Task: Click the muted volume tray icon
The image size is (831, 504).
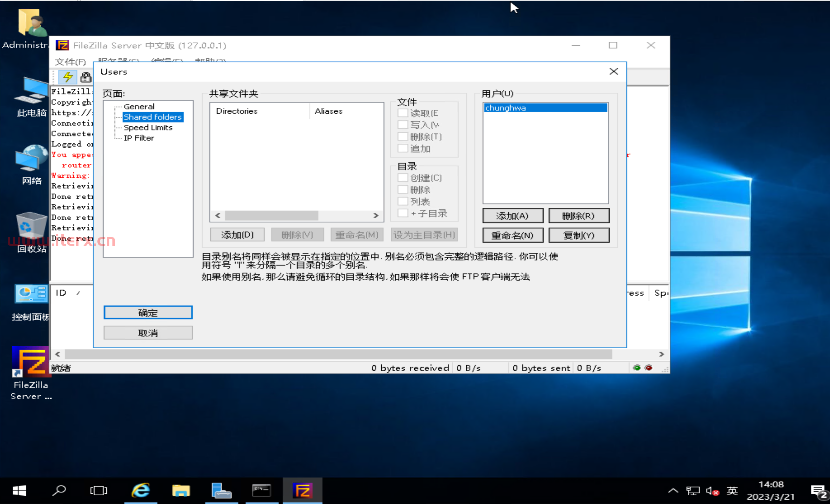Action: (x=713, y=491)
